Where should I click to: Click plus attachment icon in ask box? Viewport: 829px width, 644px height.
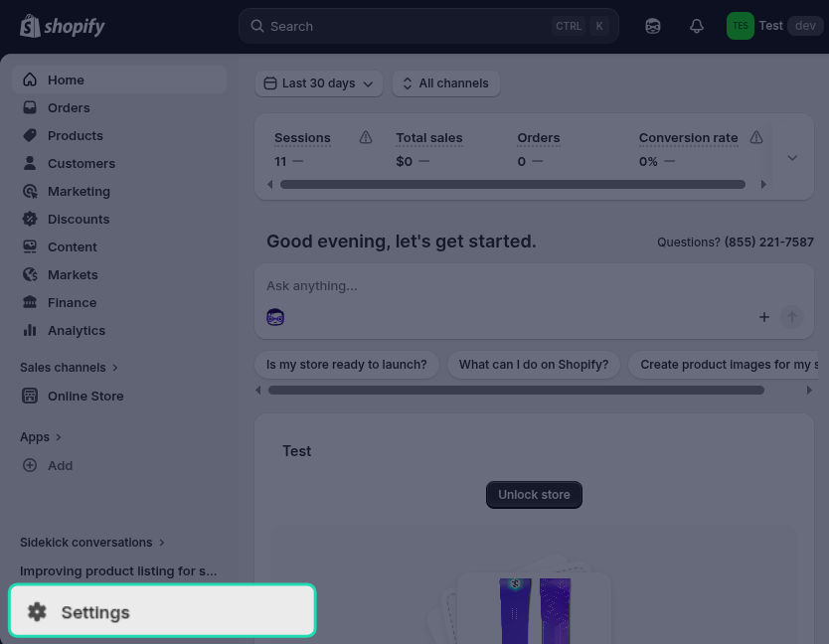pos(764,317)
